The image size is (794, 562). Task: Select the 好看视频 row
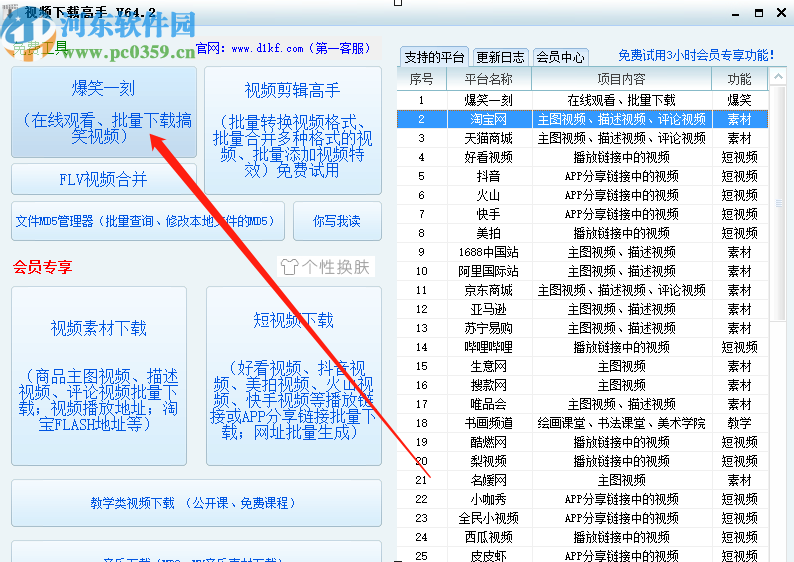tap(582, 157)
